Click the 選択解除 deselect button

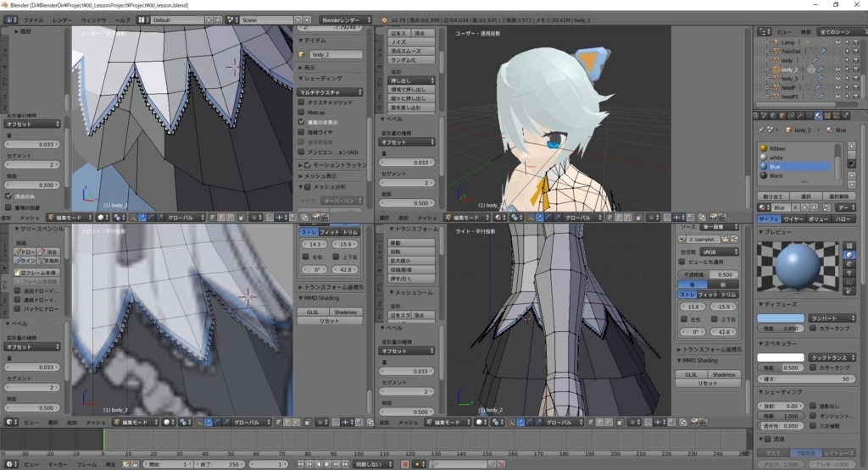[838, 196]
